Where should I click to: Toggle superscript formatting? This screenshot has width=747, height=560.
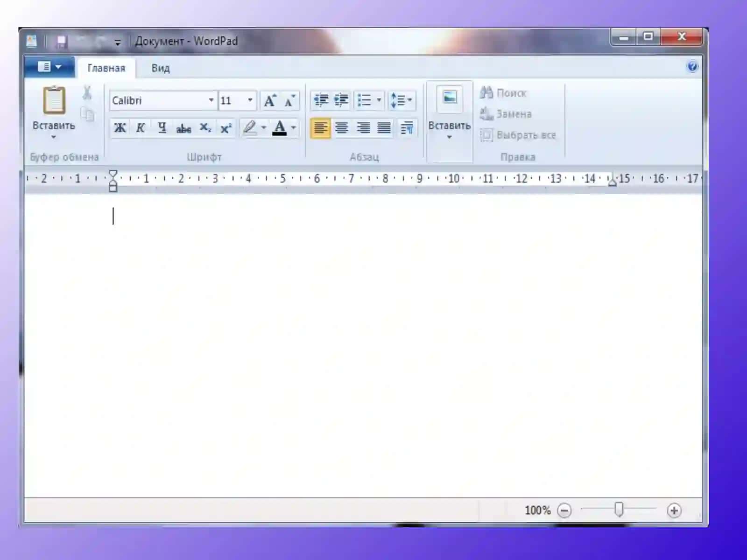click(226, 128)
